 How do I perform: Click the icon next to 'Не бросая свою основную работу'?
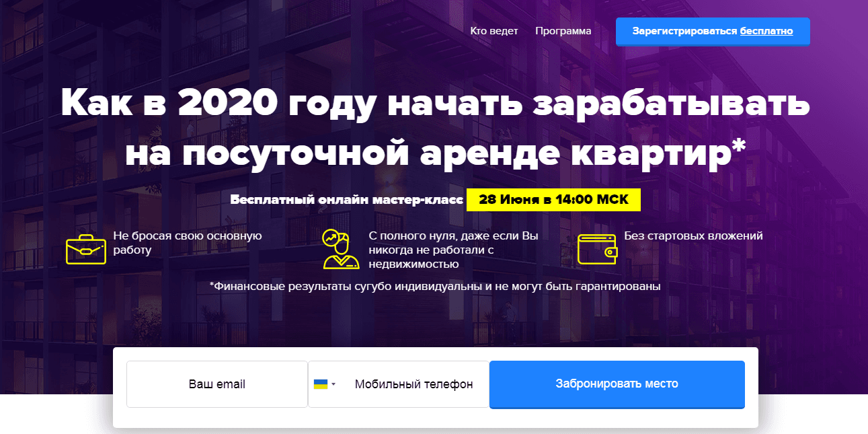87,249
